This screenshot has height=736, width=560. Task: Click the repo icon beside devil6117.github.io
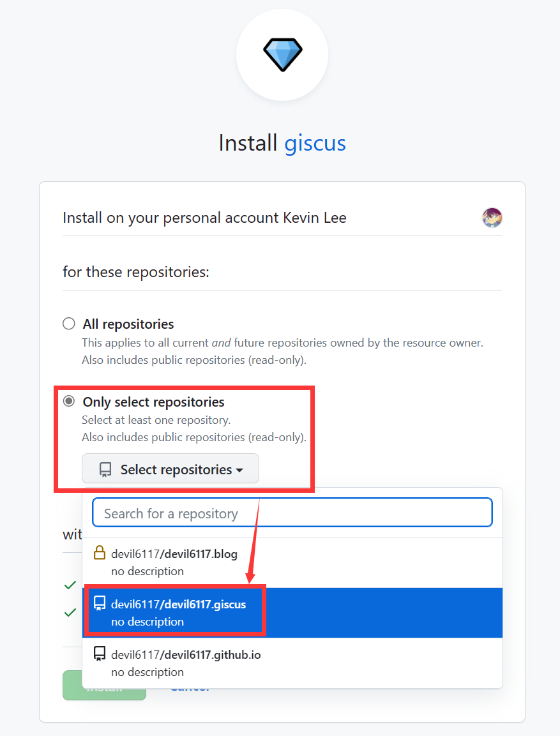coord(100,654)
